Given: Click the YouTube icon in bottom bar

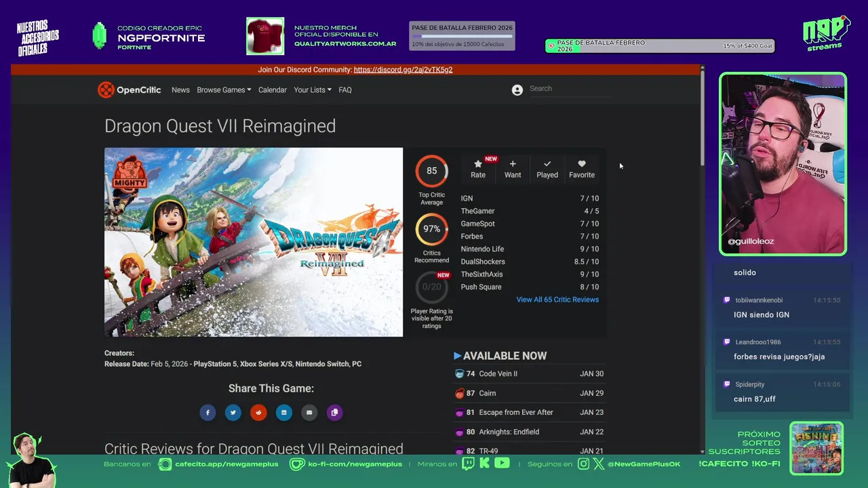Looking at the screenshot, I should (x=502, y=464).
